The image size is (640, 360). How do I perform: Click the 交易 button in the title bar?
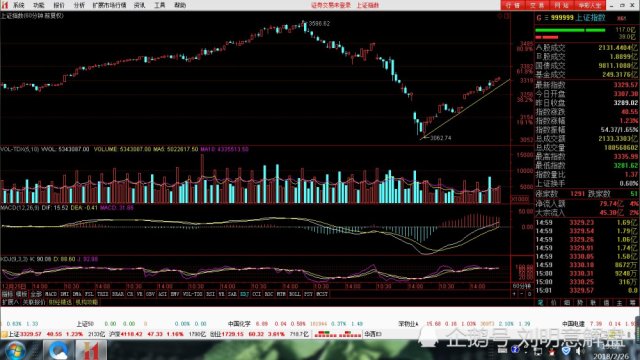[537, 5]
